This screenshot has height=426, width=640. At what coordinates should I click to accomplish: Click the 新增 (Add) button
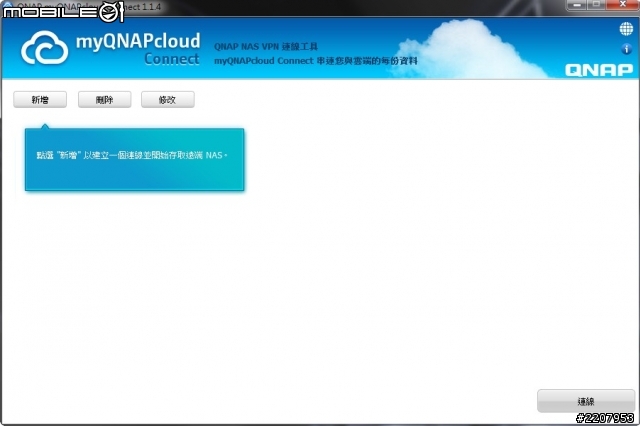tap(40, 100)
